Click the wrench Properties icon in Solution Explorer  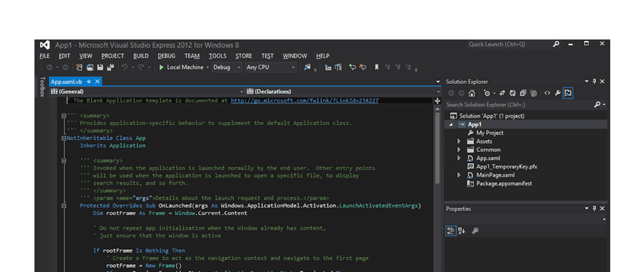pyautogui.click(x=557, y=93)
